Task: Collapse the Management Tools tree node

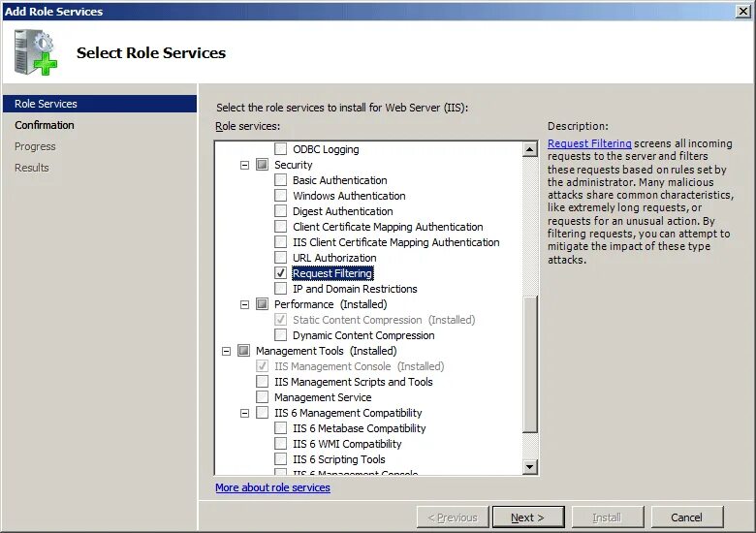Action: click(x=226, y=352)
